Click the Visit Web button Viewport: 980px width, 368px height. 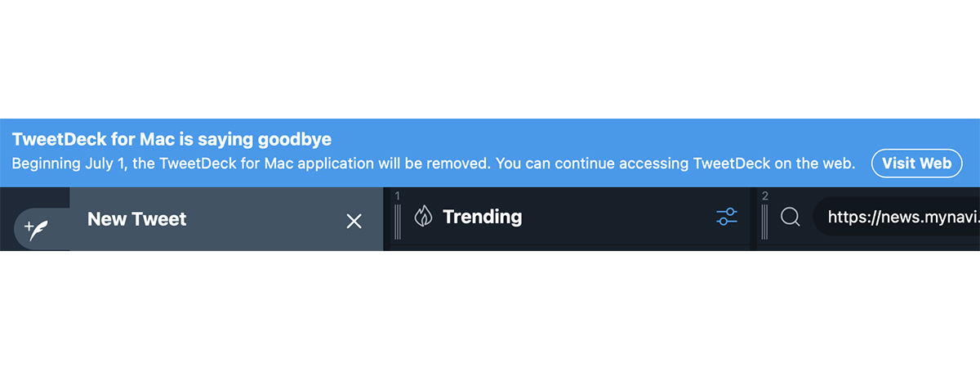(x=917, y=164)
